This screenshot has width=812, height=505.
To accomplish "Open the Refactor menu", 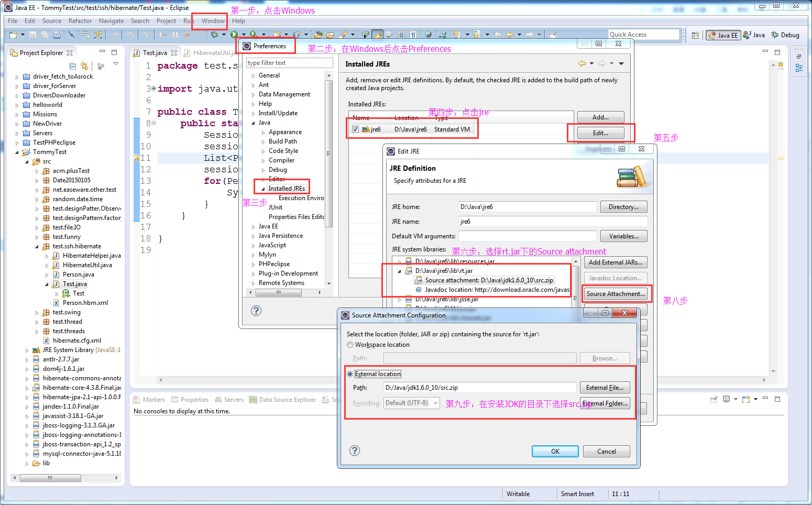I will coord(80,21).
